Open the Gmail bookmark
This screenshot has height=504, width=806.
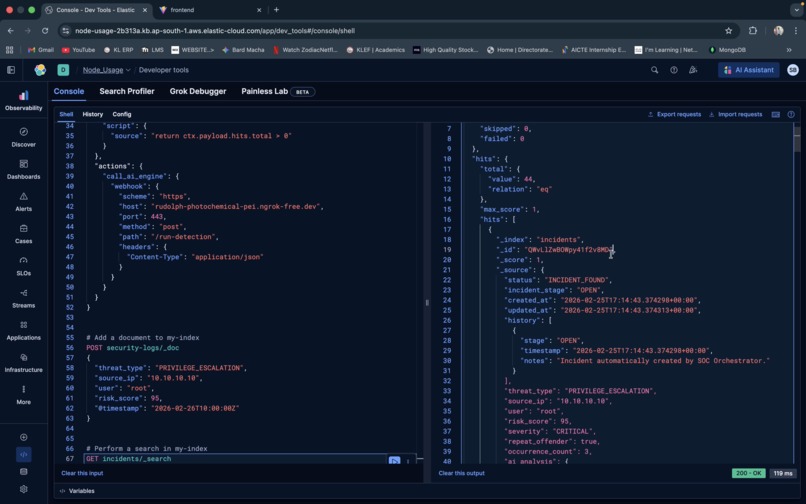pos(41,50)
